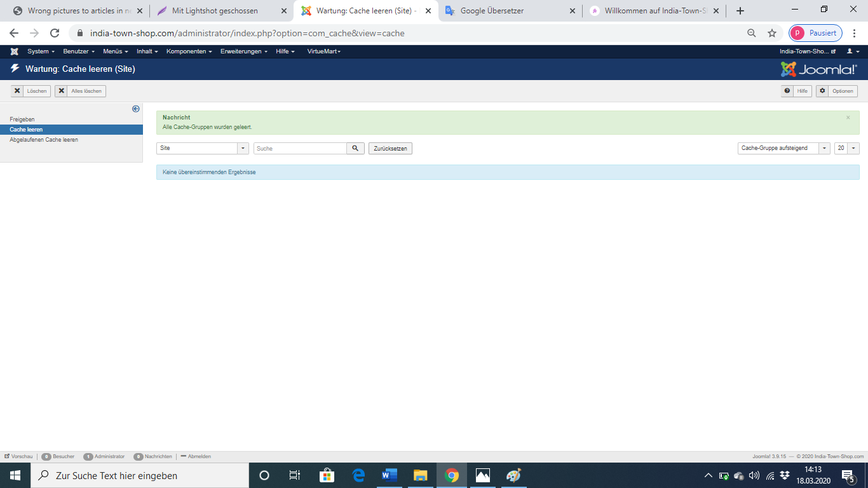Click the zoom magnifier icon in address bar

[752, 33]
